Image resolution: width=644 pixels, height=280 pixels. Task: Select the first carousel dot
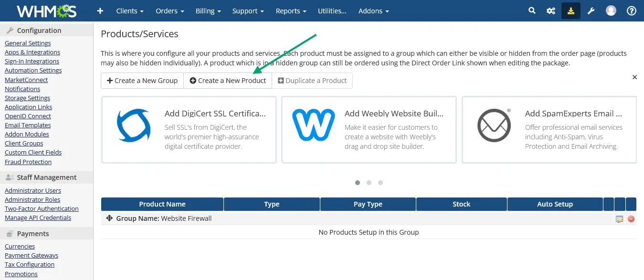click(x=358, y=182)
